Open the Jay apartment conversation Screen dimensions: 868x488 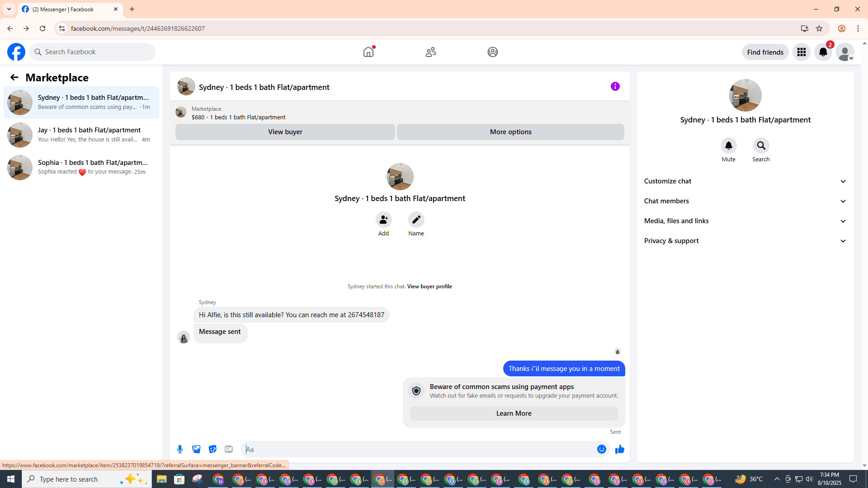pos(81,135)
